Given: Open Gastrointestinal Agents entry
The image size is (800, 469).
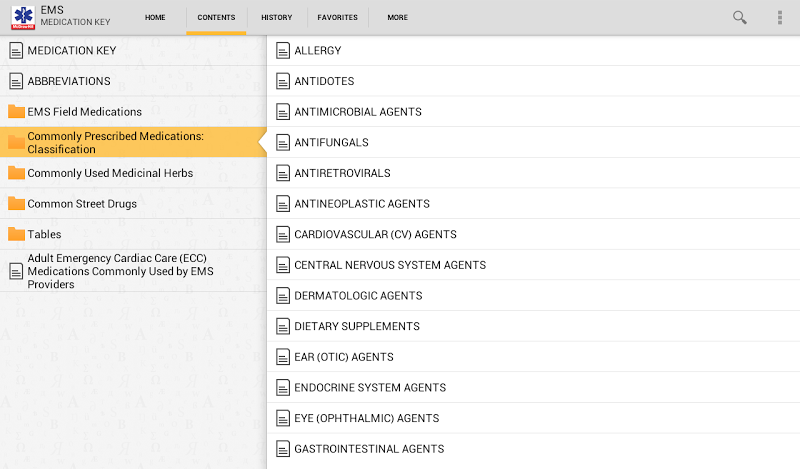Looking at the screenshot, I should tap(369, 449).
